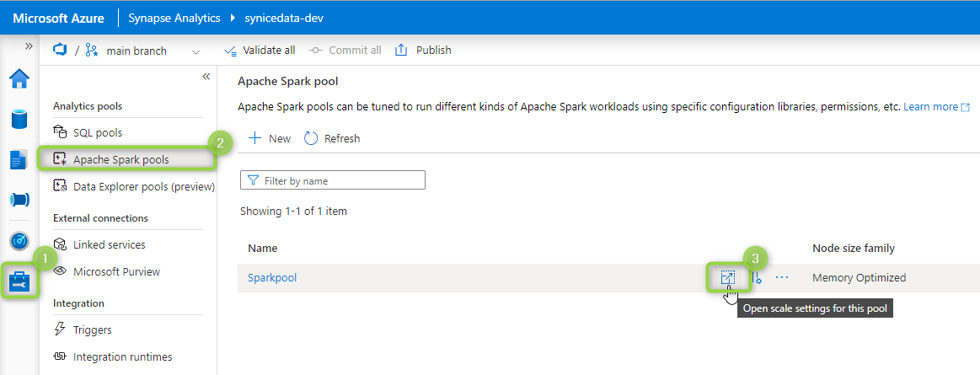Viewport: 980px width, 375px height.
Task: Expand the left hub navigation bar
Action: point(28,46)
